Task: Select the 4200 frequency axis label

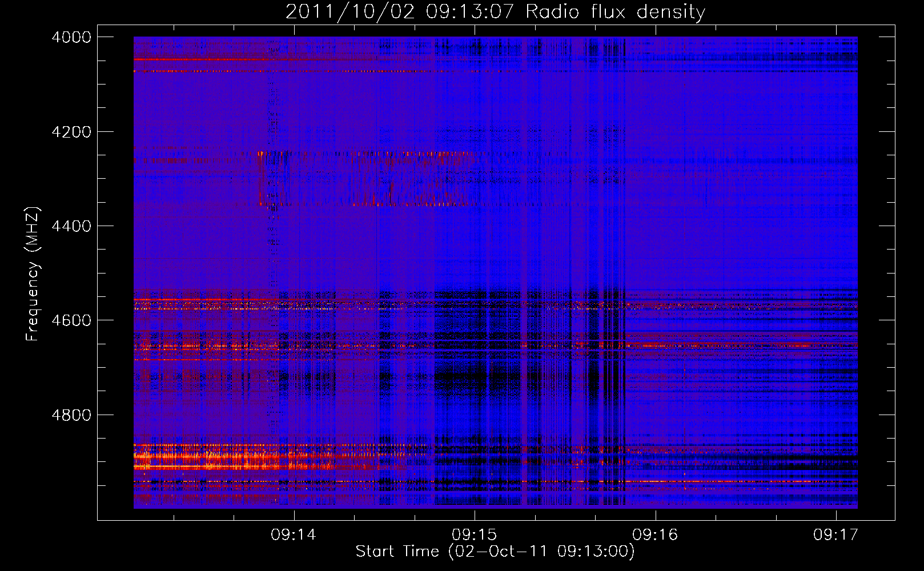Action: click(71, 131)
